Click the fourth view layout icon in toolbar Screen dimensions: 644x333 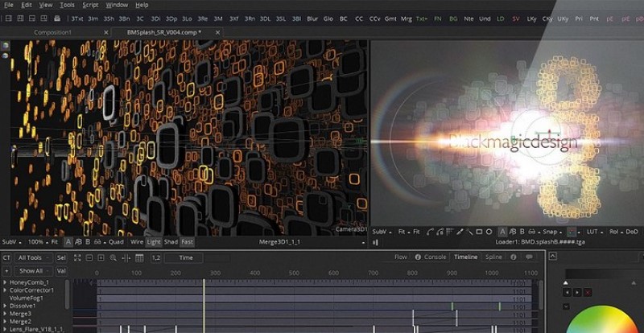click(x=44, y=18)
